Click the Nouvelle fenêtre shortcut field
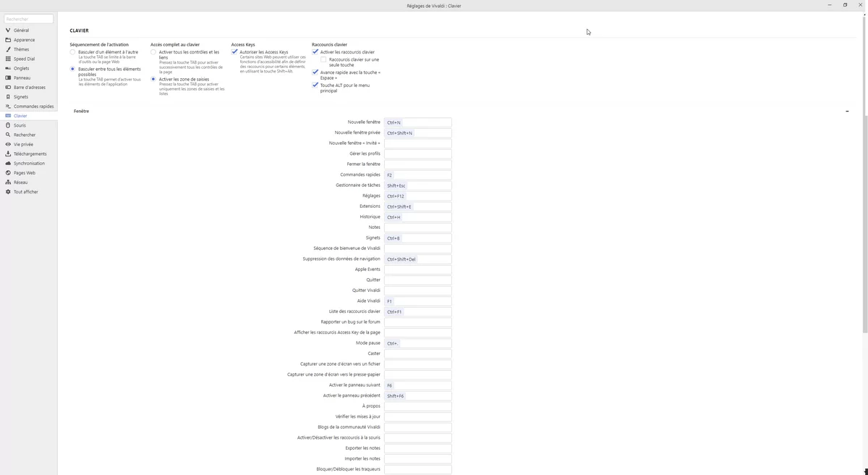Image resolution: width=868 pixels, height=475 pixels. (x=418, y=122)
